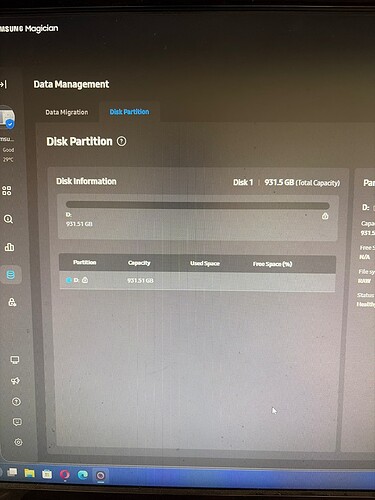Click the help icon beside Disk Partition heading

[122, 141]
